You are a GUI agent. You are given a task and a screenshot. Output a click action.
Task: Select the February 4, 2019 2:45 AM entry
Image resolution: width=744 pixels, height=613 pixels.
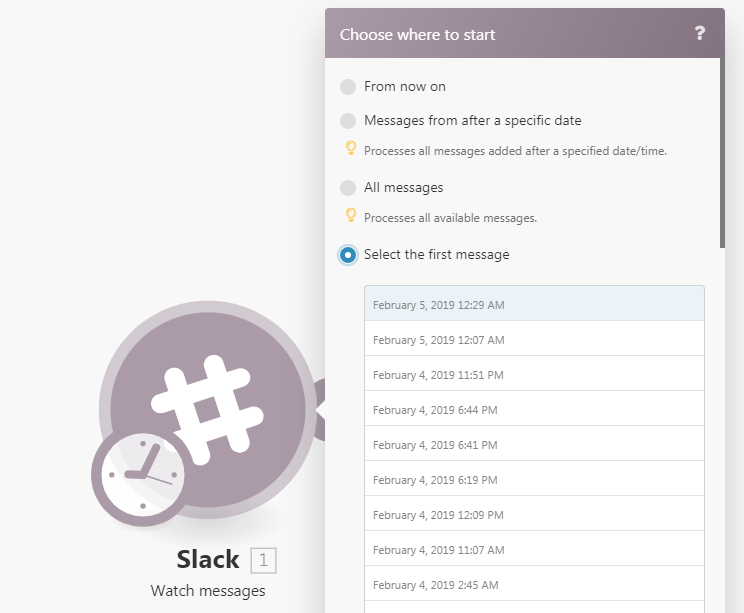click(534, 584)
